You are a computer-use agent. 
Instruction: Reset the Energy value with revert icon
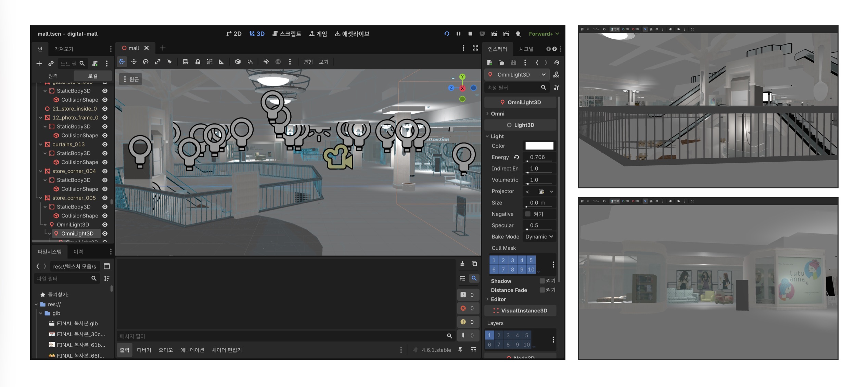[516, 157]
